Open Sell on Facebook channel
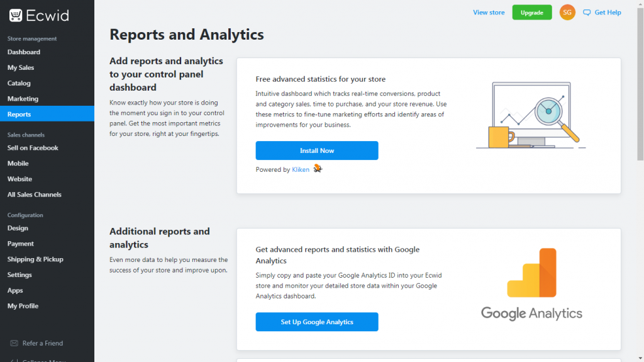Screen dimensions: 644x362 coord(33,148)
